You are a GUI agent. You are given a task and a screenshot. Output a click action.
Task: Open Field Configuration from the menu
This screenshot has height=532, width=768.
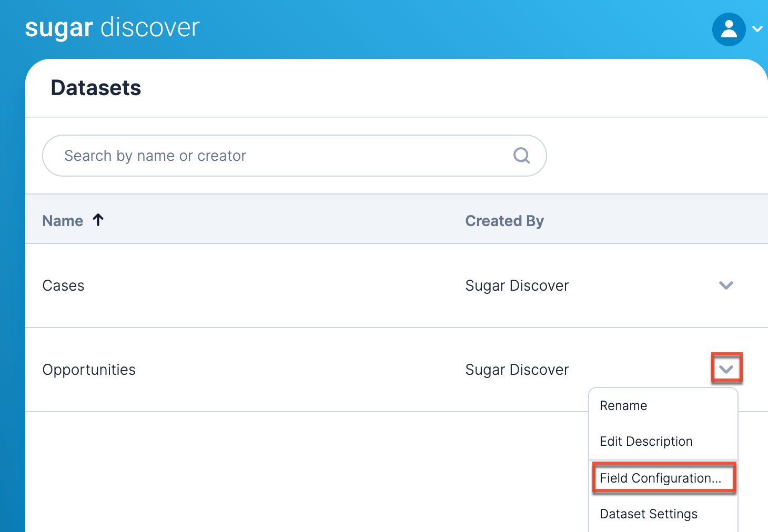(x=660, y=478)
